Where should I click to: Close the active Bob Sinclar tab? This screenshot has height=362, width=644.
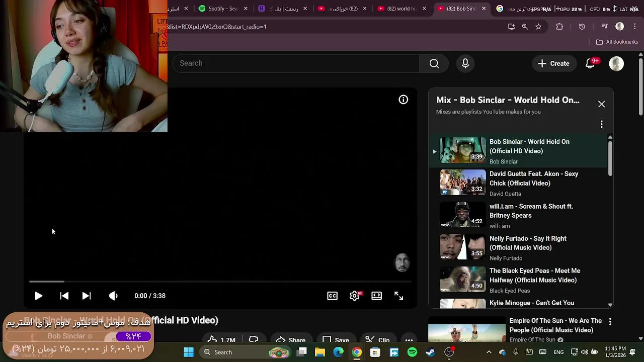click(484, 9)
